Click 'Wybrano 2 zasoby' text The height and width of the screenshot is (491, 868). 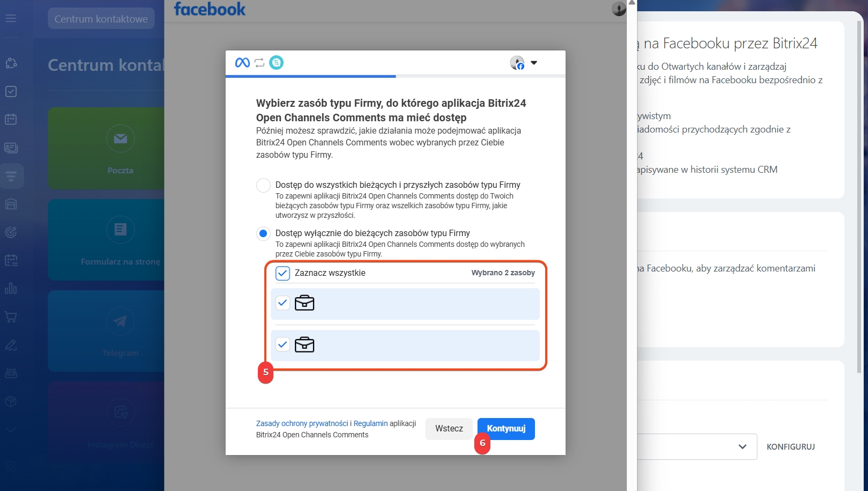[503, 273]
